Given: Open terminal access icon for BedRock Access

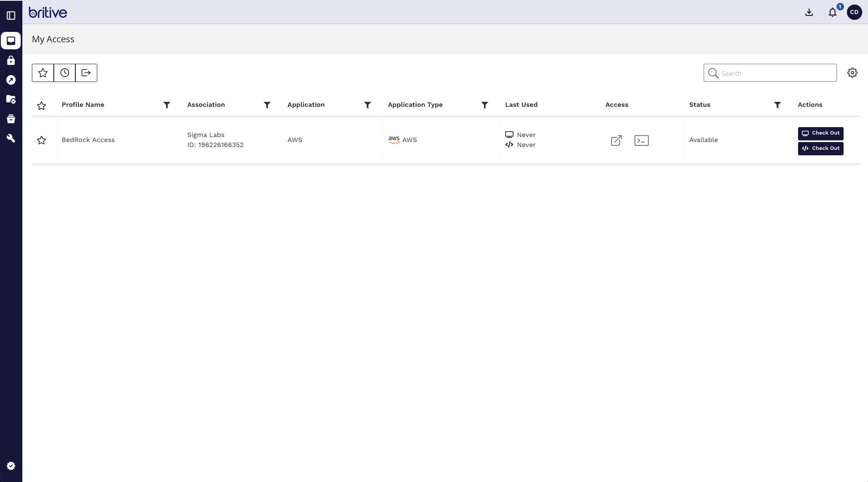Looking at the screenshot, I should [641, 140].
